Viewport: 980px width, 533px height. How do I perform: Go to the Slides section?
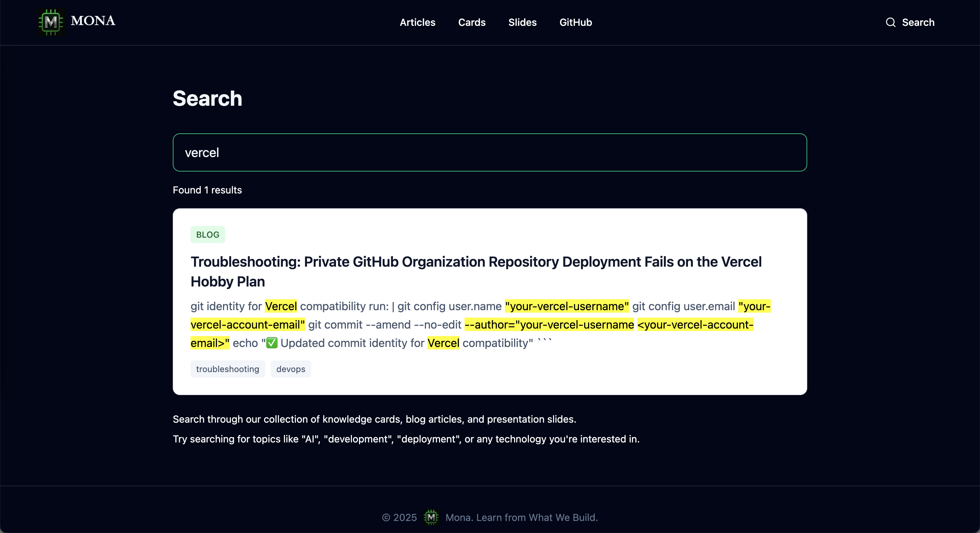point(522,22)
